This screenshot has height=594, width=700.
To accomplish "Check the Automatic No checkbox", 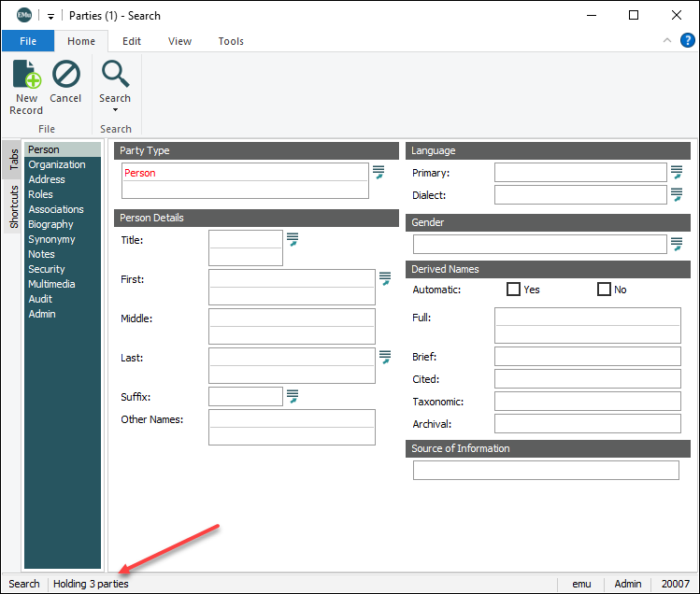I will [604, 290].
